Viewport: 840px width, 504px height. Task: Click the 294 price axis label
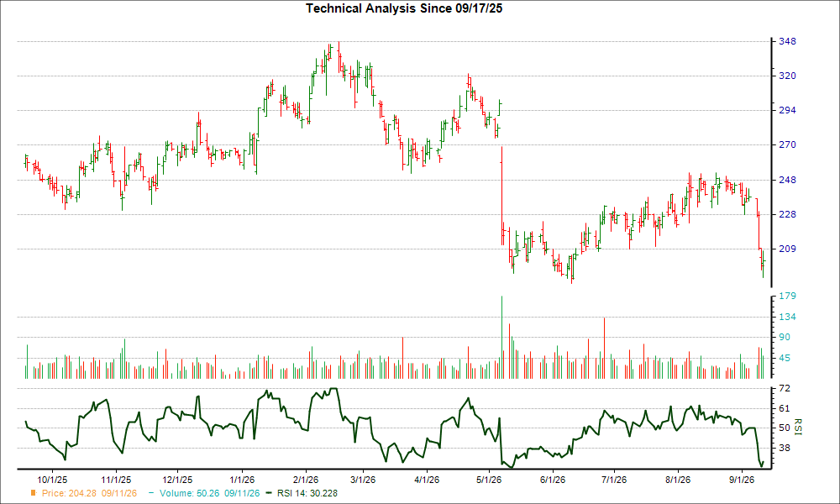[x=787, y=110]
